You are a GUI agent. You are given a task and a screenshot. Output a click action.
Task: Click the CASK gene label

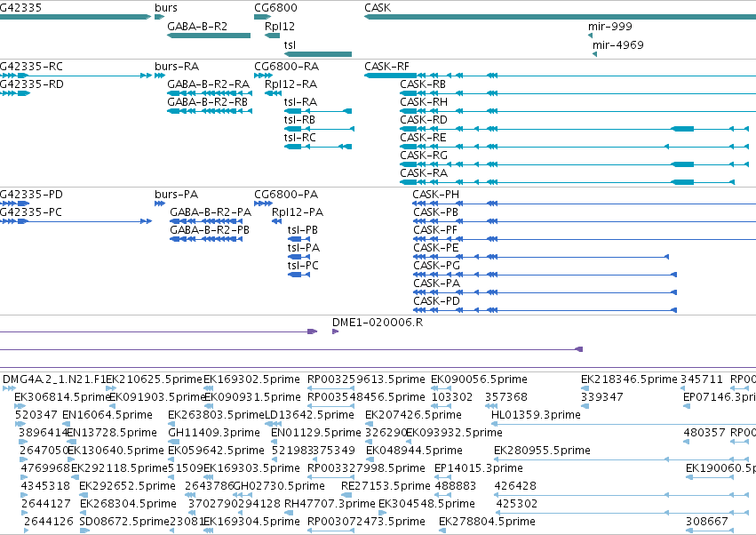pyautogui.click(x=378, y=8)
